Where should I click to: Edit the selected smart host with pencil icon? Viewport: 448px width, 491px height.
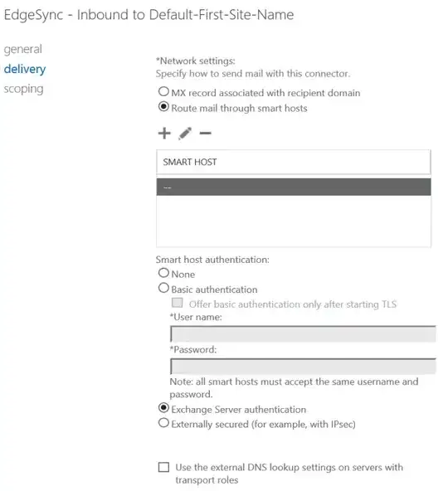185,134
